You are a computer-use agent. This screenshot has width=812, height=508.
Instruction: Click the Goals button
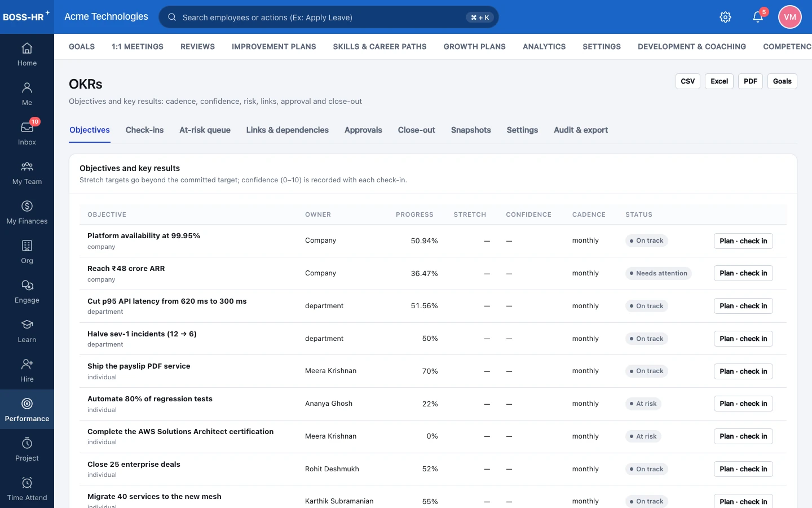point(782,81)
